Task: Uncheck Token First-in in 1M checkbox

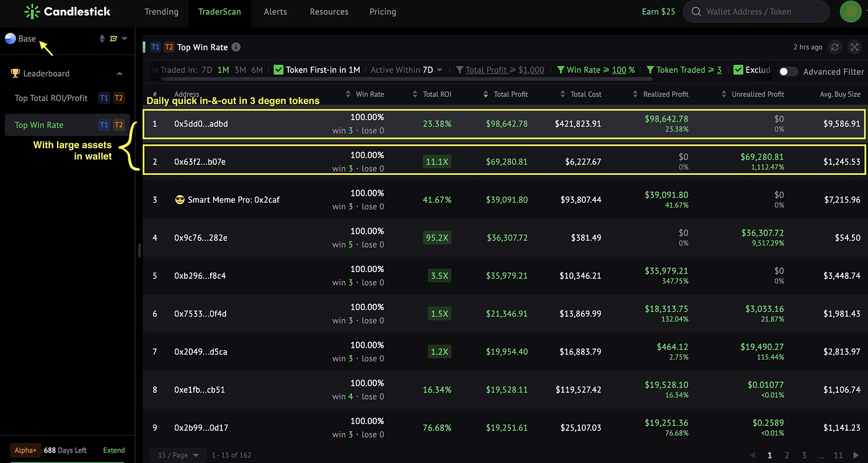Action: point(278,70)
